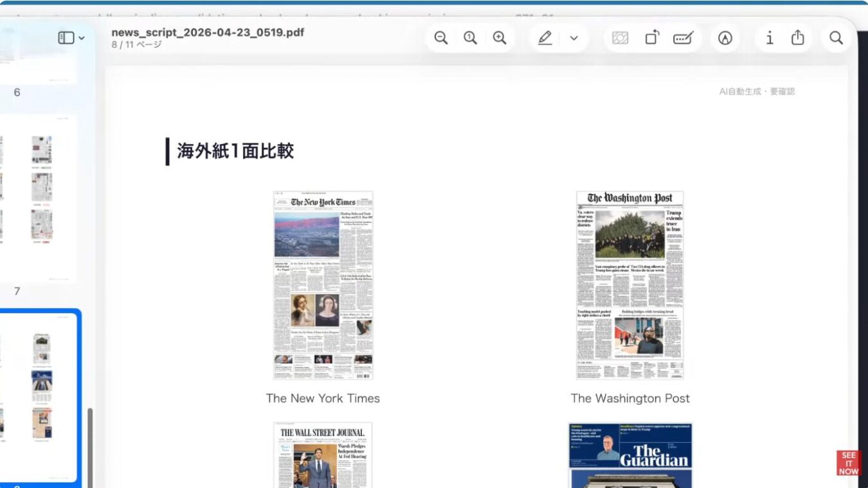Click the rotate page icon
868x488 pixels.
(651, 38)
